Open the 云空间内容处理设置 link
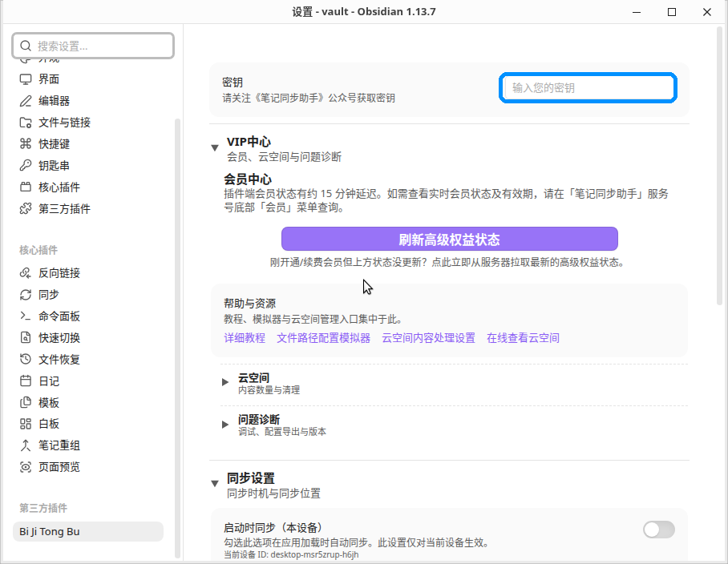 coord(428,338)
